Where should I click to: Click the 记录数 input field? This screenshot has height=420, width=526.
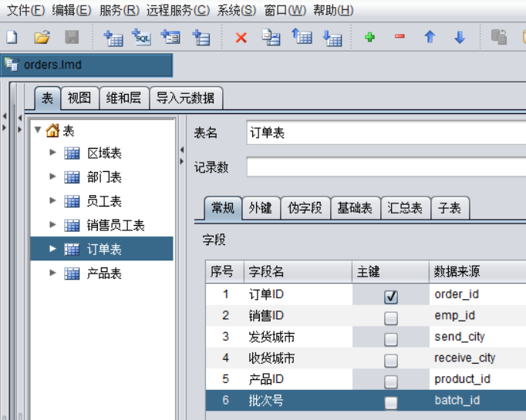[x=386, y=166]
